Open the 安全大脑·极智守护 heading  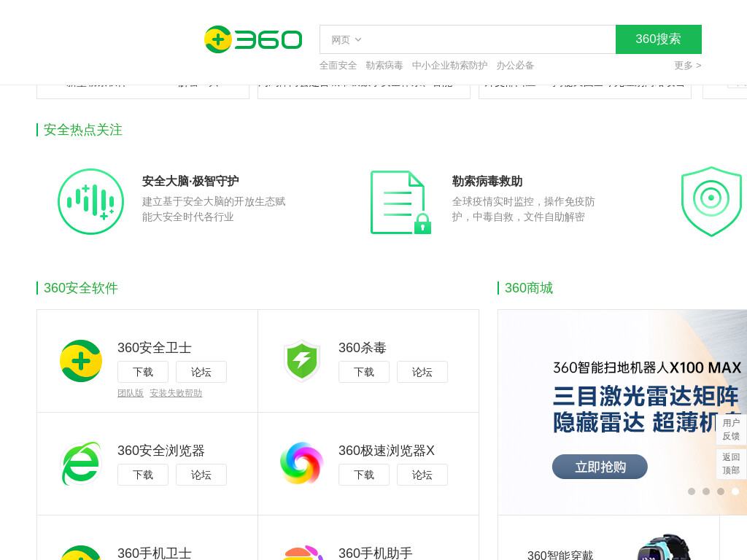(x=190, y=181)
